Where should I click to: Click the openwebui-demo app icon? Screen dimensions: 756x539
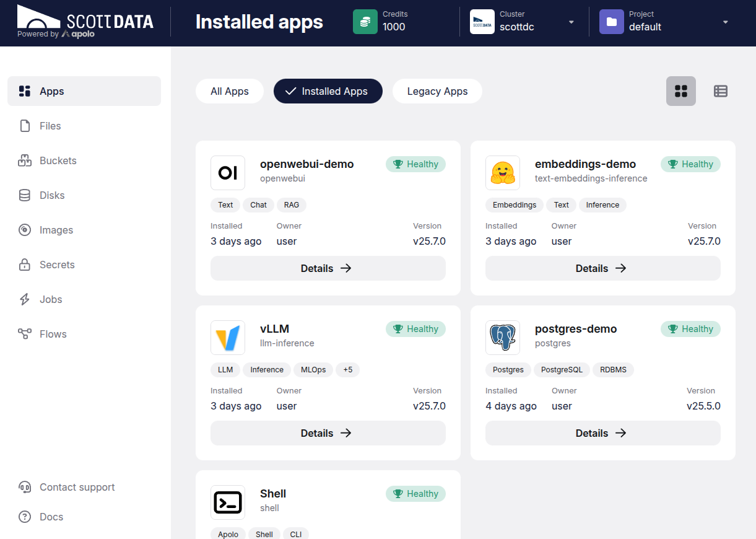(228, 172)
